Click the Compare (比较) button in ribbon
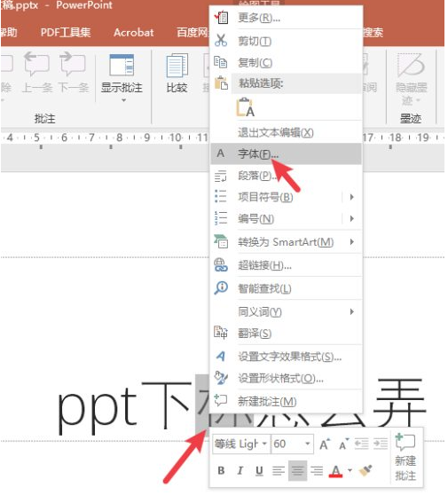448x495 pixels. [x=177, y=74]
